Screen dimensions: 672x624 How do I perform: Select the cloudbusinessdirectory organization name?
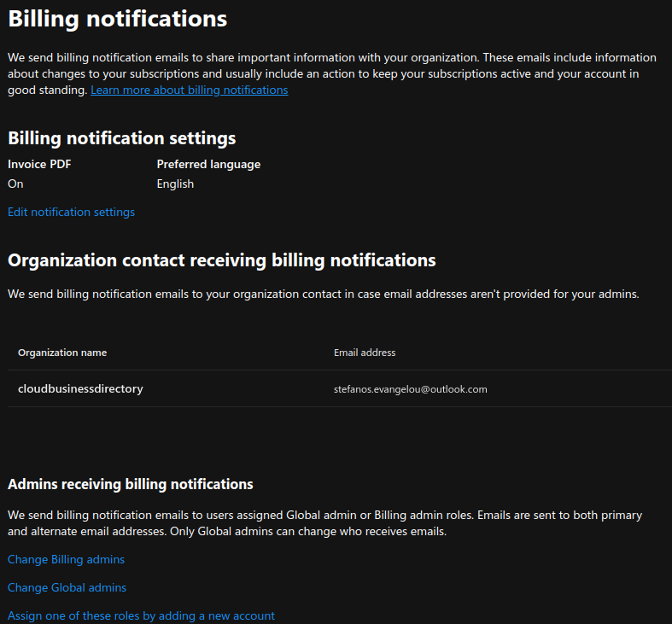coord(80,388)
